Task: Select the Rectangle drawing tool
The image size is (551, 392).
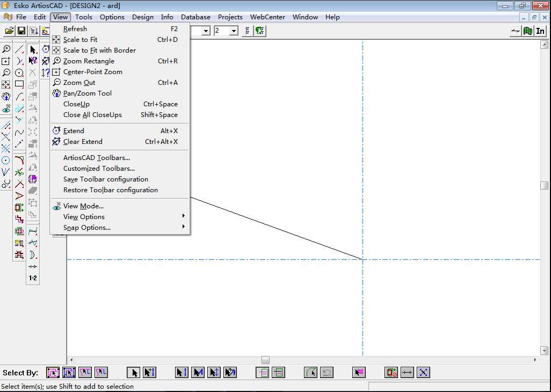Action: 19,84
